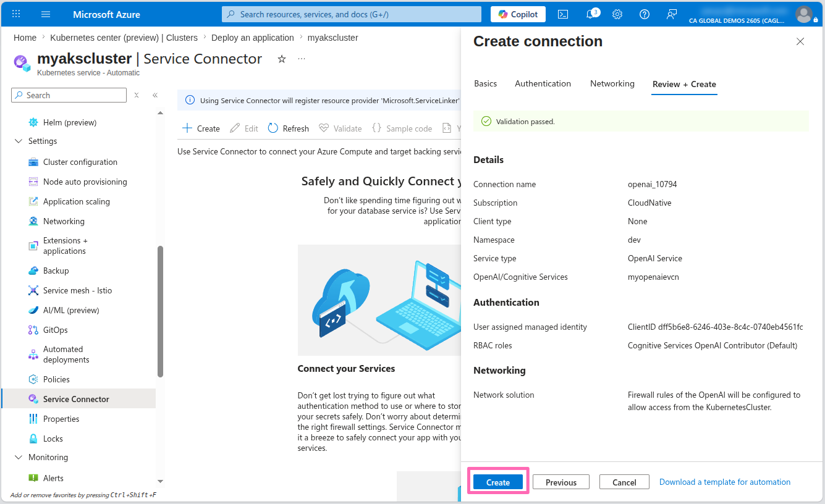Click the Policies icon
Screen dimensions: 825x504
[x=33, y=379]
